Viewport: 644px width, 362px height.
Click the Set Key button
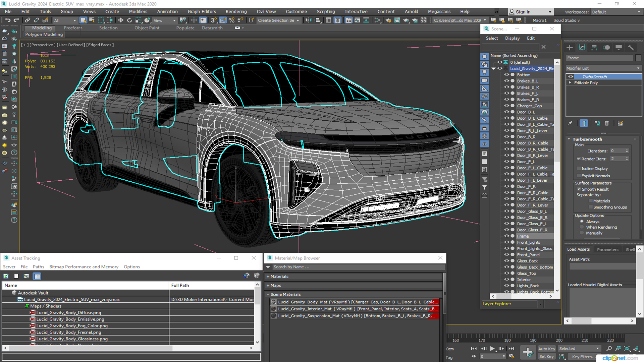[x=546, y=357]
